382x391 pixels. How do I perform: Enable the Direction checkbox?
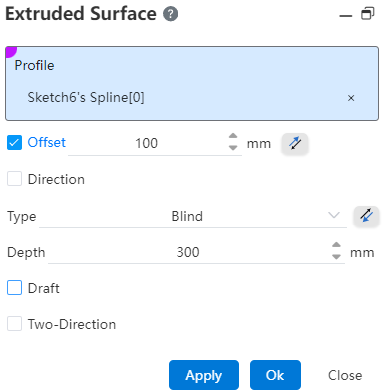[14, 179]
